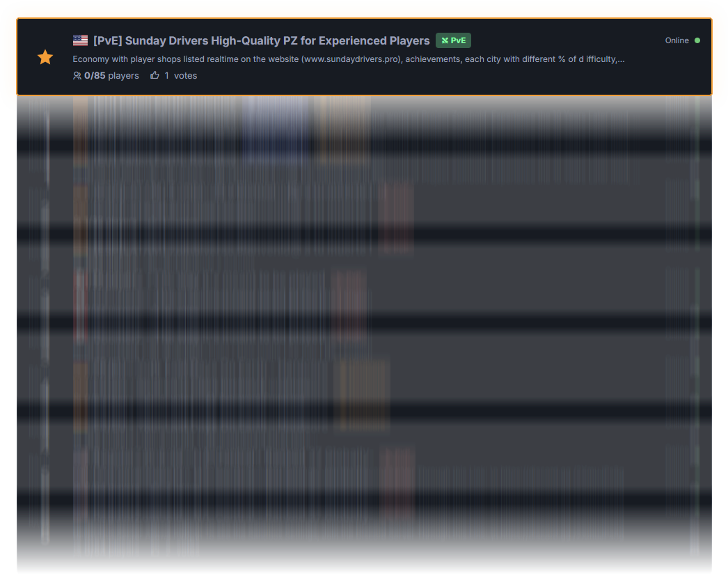This screenshot has width=728, height=585.
Task: Select the green PvE tag badge
Action: [453, 40]
